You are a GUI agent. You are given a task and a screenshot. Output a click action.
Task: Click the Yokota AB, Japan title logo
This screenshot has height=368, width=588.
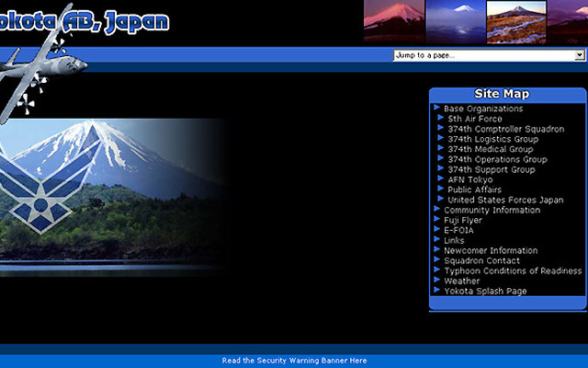[x=85, y=21]
